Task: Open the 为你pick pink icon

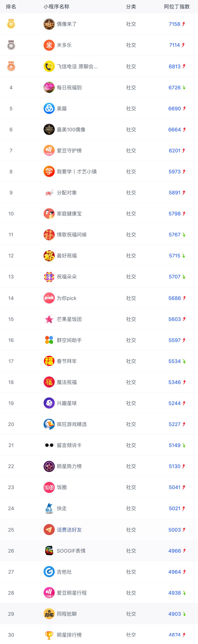Action: point(49,298)
